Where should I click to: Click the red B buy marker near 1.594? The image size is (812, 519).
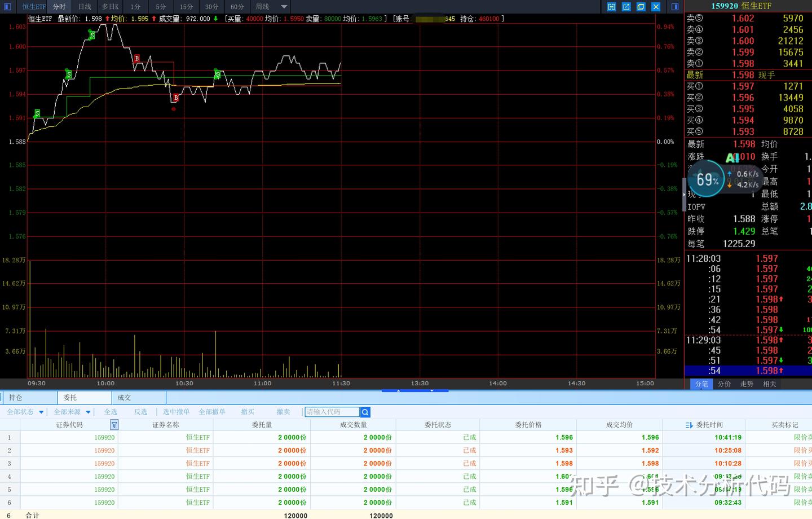click(x=176, y=98)
